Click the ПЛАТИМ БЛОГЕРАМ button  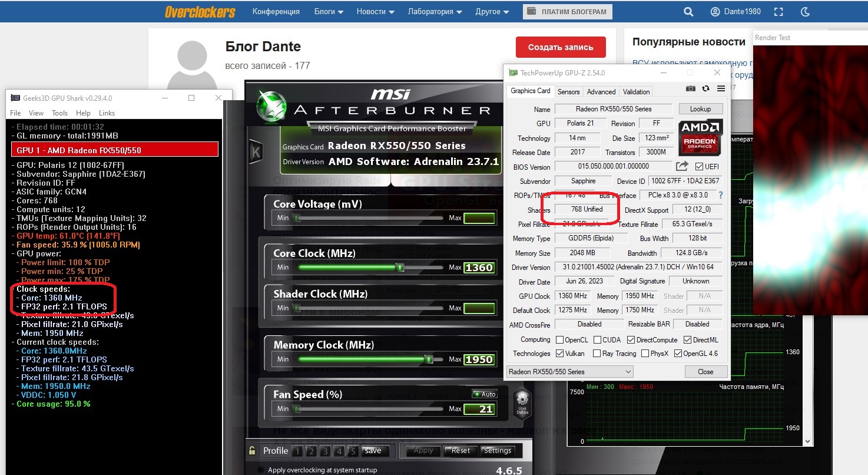(568, 12)
